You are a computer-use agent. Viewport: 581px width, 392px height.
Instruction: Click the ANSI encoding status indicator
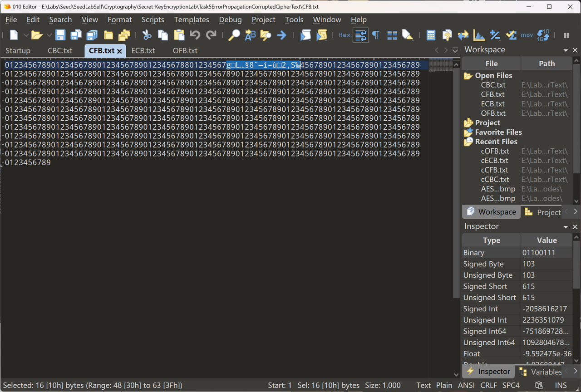[466, 385]
